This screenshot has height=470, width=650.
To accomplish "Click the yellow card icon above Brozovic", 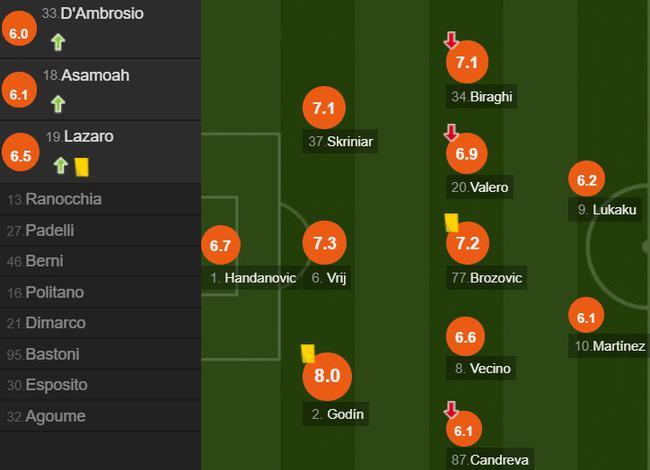I will click(451, 223).
